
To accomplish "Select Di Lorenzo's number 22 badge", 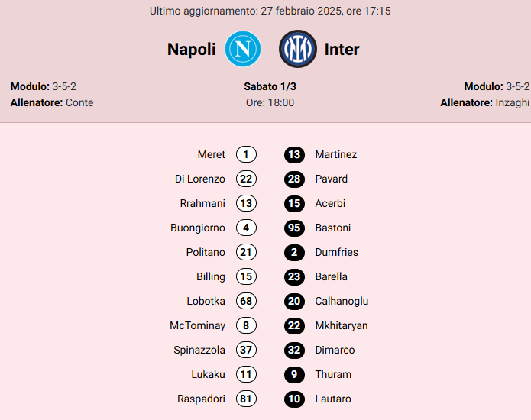I will coord(246,179).
